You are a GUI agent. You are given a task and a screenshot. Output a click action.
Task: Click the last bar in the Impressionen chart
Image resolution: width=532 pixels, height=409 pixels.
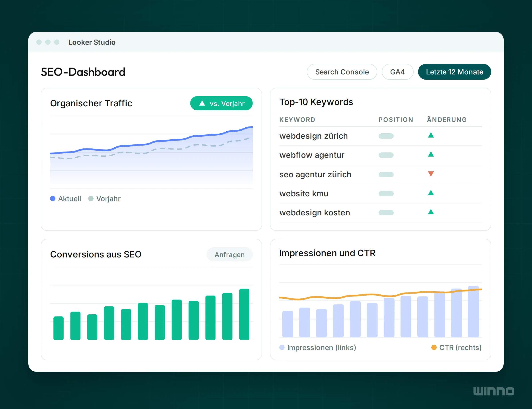473,312
